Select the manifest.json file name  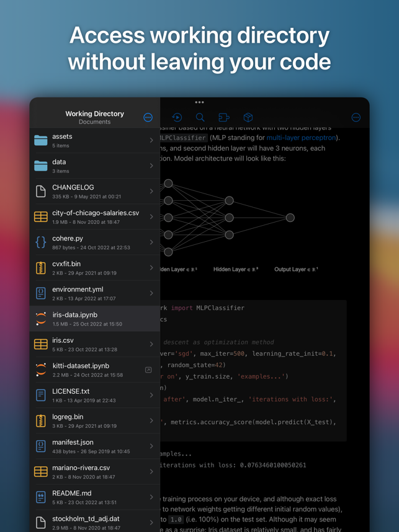pyautogui.click(x=73, y=443)
